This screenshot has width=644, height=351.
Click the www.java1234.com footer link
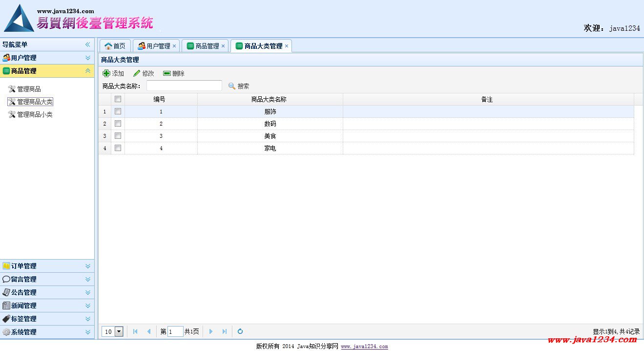tap(364, 347)
